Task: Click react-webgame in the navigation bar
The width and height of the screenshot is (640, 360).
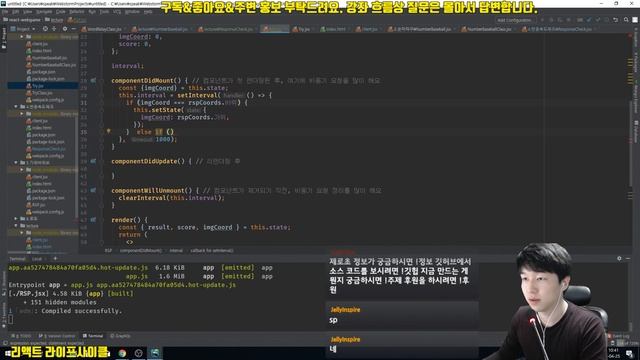Action: point(22,20)
